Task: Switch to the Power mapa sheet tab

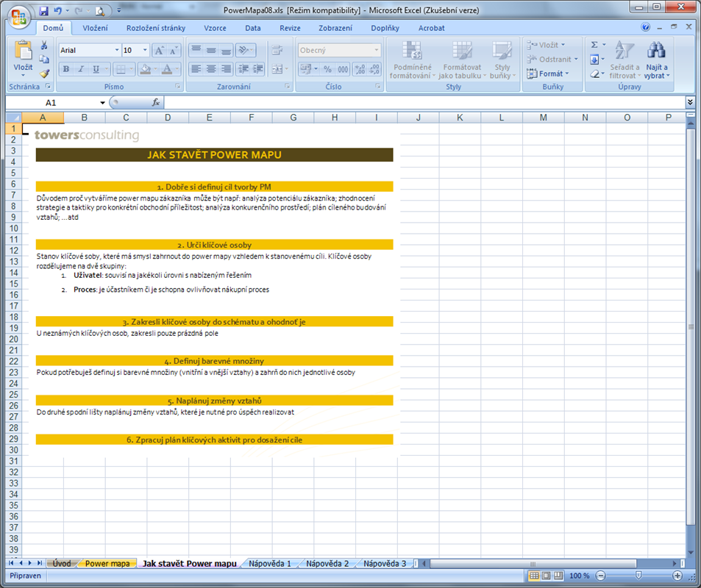Action: point(107,564)
